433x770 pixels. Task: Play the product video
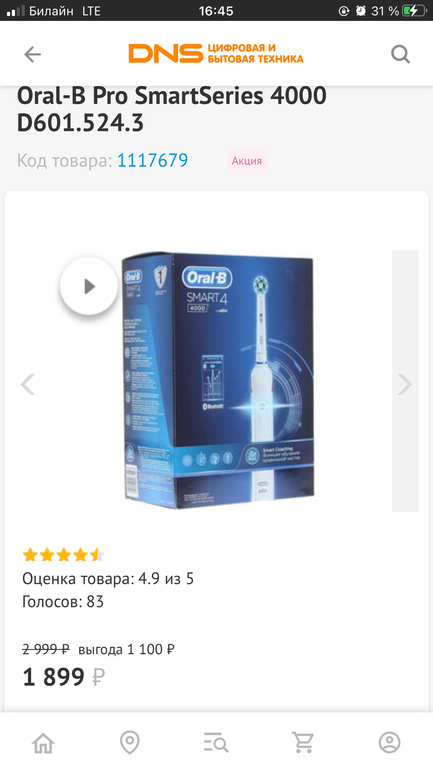pyautogui.click(x=89, y=286)
